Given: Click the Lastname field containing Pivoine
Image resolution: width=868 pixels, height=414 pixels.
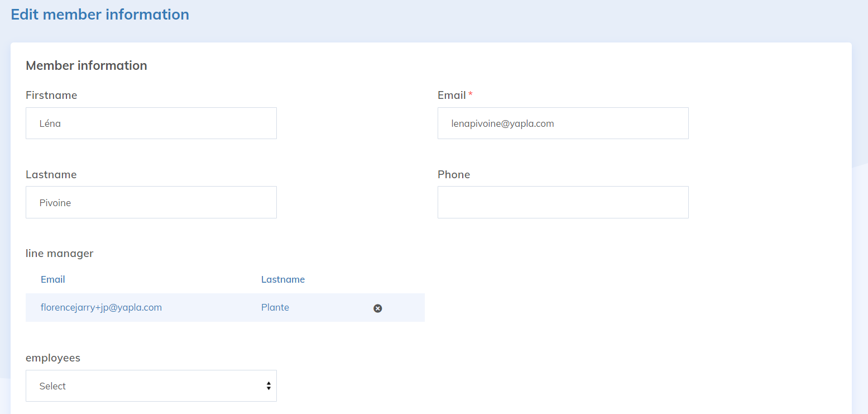Looking at the screenshot, I should pos(151,202).
